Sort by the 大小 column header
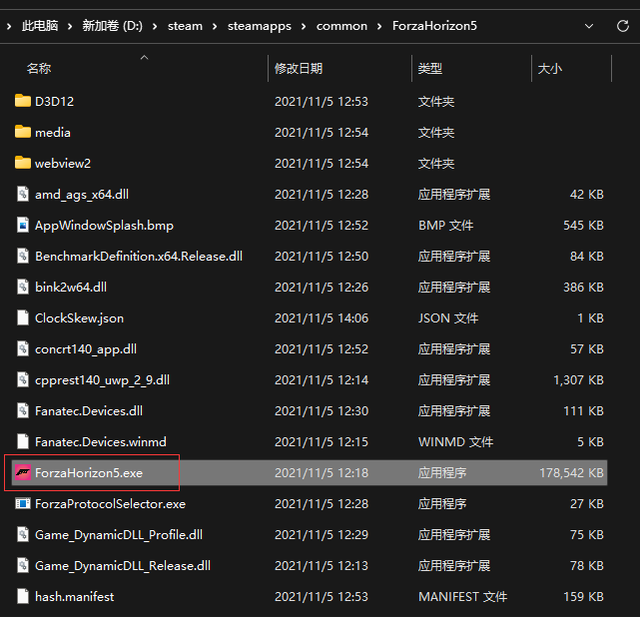Viewport: 640px width, 617px height. click(549, 68)
